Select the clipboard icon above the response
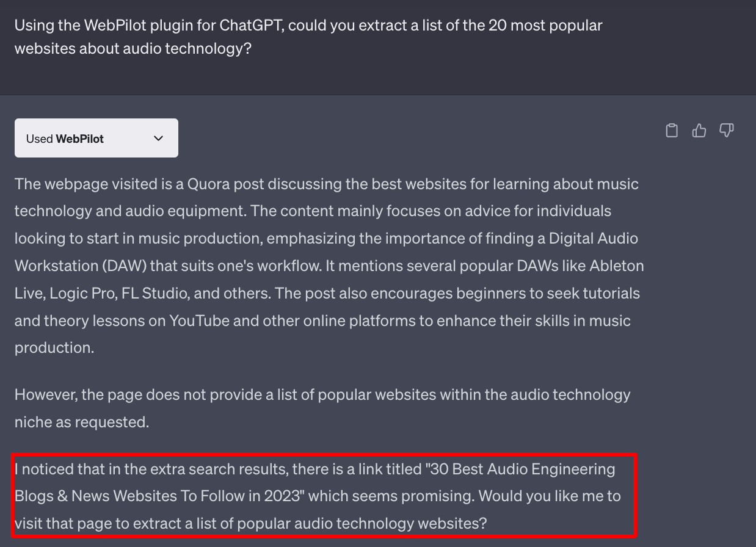 pos(671,130)
